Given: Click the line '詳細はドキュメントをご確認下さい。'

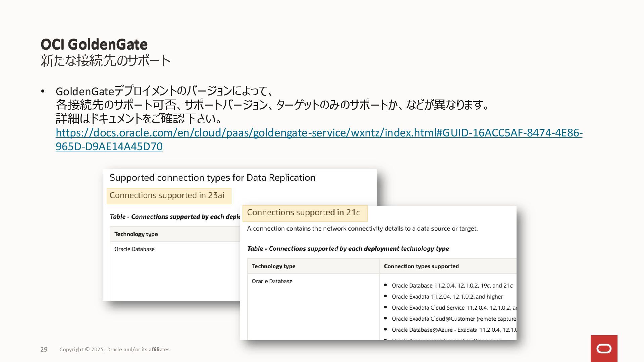Looking at the screenshot, I should pos(139,119).
